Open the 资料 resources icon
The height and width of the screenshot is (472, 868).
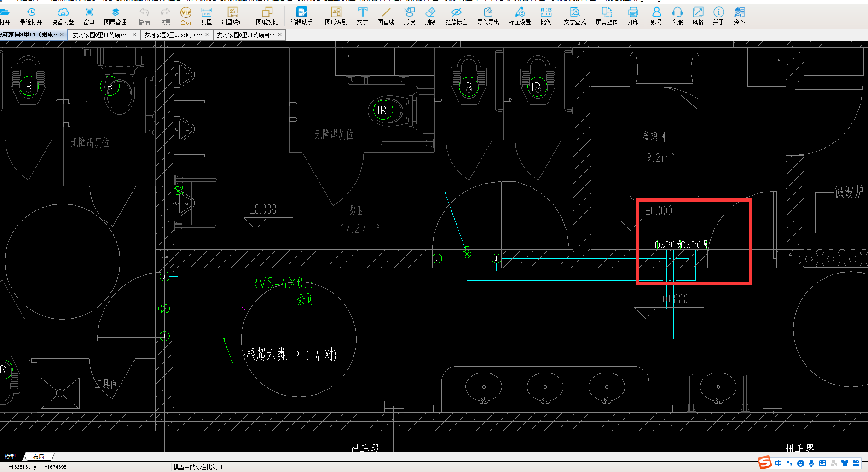pos(739,16)
